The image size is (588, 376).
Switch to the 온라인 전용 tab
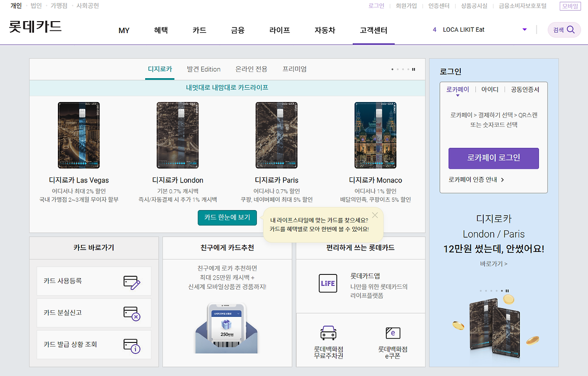coord(251,69)
